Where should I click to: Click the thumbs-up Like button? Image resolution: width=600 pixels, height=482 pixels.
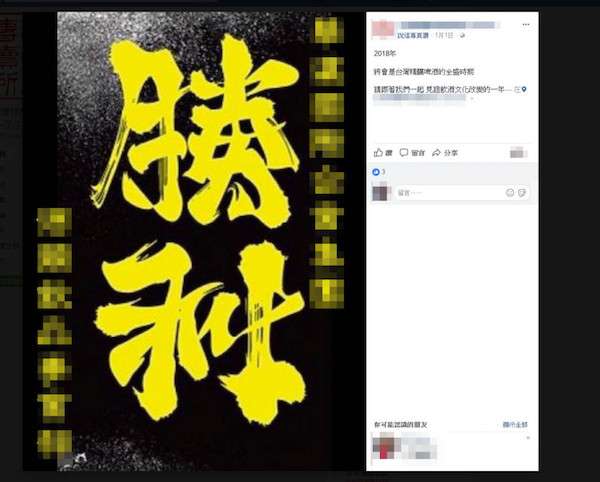coord(383,153)
